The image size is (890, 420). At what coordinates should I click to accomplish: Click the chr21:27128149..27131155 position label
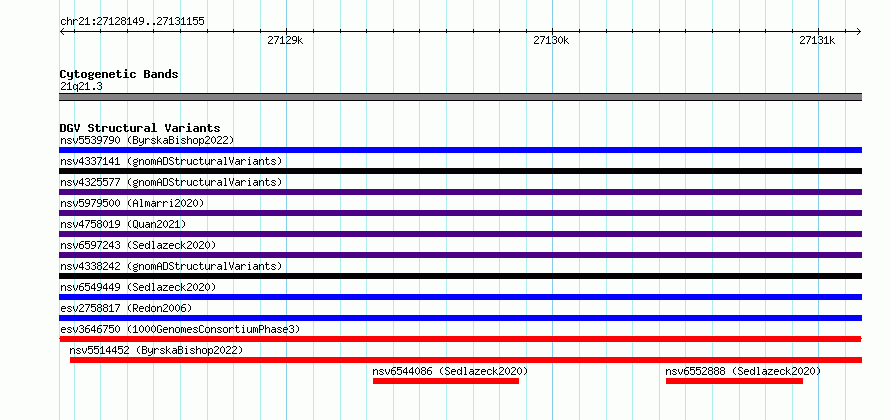(132, 22)
